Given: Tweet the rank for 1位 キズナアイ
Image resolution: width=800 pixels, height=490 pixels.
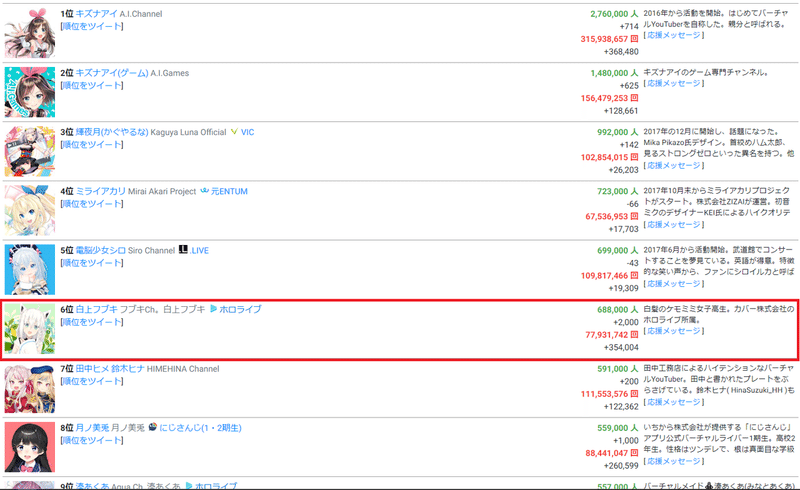Looking at the screenshot, I should [x=92, y=26].
